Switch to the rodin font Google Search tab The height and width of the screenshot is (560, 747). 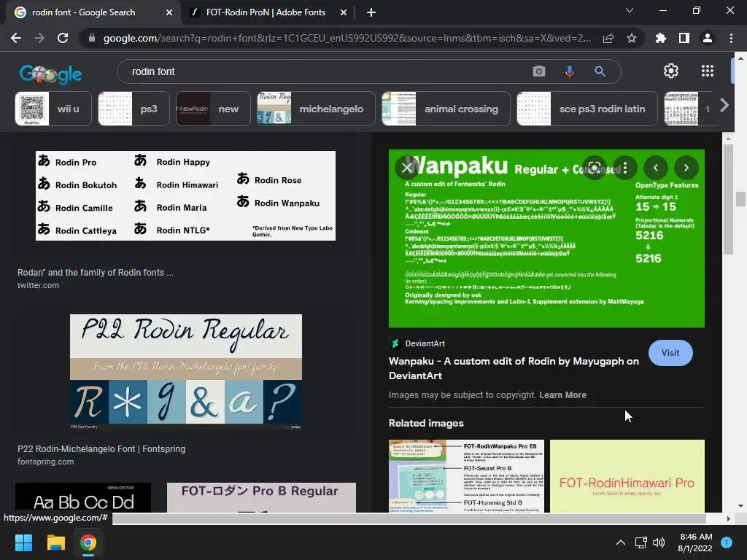click(x=83, y=12)
